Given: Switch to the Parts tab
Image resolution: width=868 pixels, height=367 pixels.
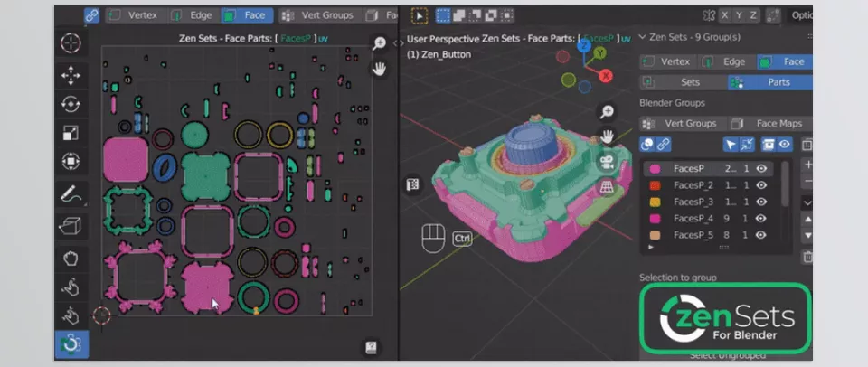Looking at the screenshot, I should tap(770, 82).
